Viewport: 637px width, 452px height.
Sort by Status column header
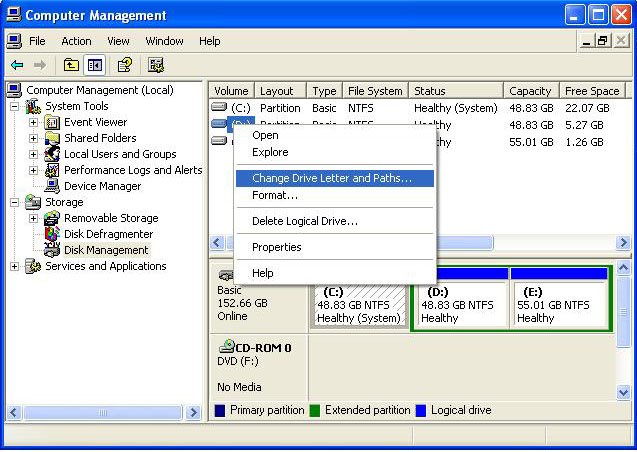tap(456, 91)
